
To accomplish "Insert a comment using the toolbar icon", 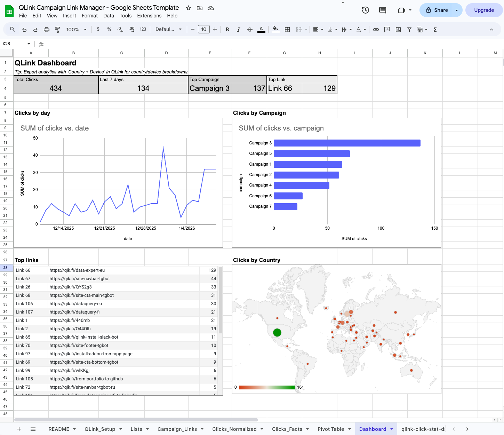I will point(387,29).
